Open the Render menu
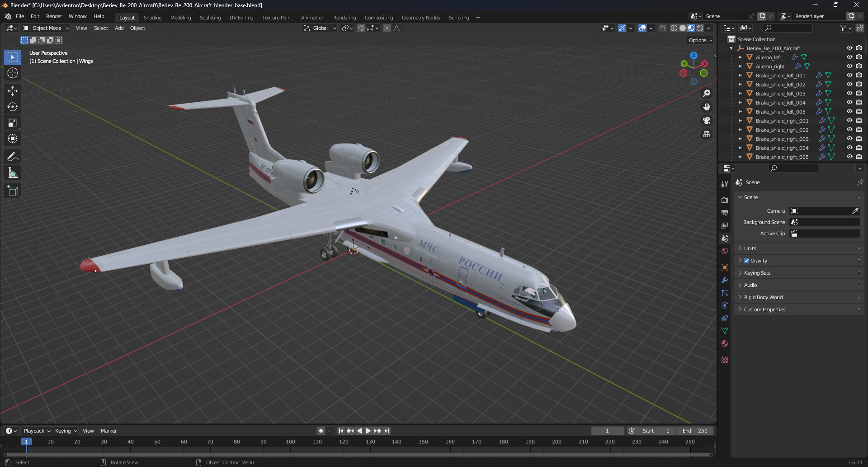Image resolution: width=868 pixels, height=467 pixels. (x=54, y=16)
